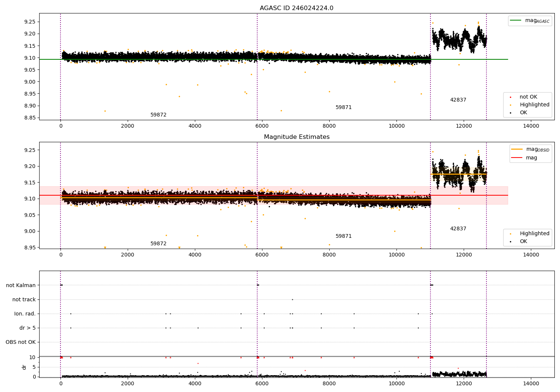Click the title 'AGASC ID 246024224.0'

pos(296,8)
